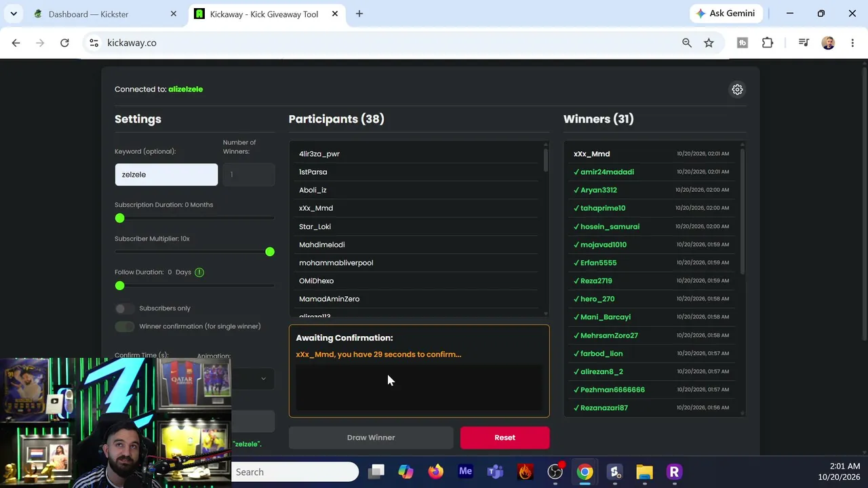Click the red Reset button

(505, 438)
